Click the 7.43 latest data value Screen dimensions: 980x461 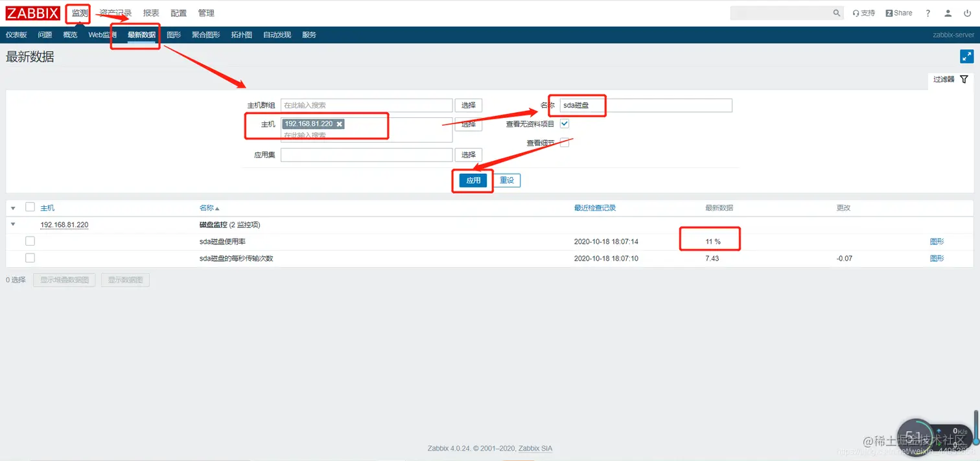point(712,258)
